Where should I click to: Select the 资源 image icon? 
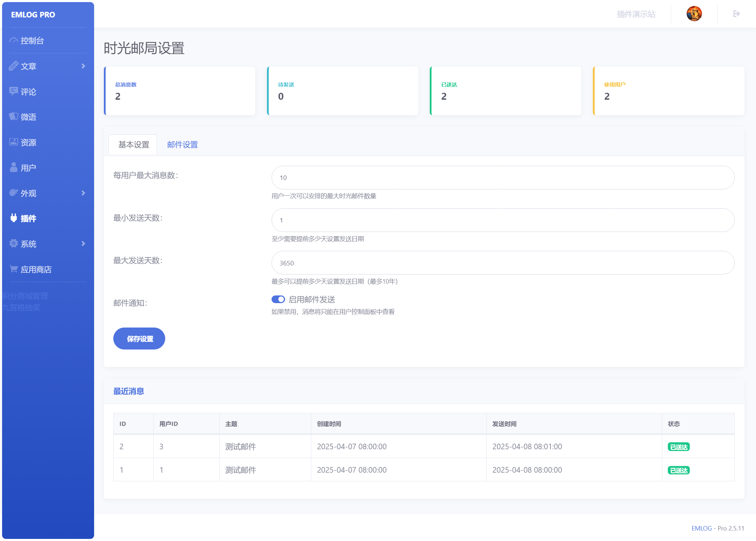click(14, 142)
